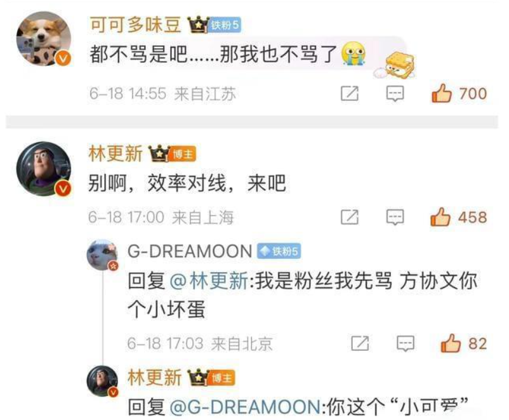Repost 可可多味豆's comment via share icon
This screenshot has height=420, width=509.
pyautogui.click(x=350, y=94)
